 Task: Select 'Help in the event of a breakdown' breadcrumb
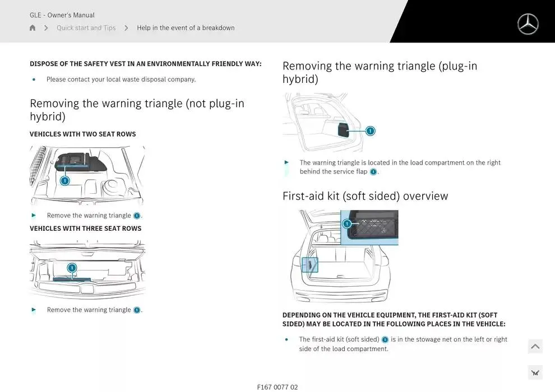pyautogui.click(x=186, y=28)
